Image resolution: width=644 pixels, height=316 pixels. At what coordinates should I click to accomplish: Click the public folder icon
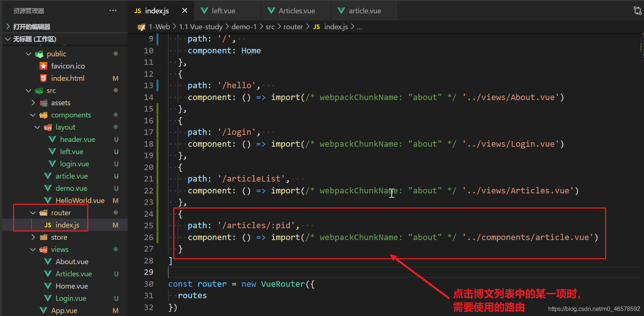(39, 54)
